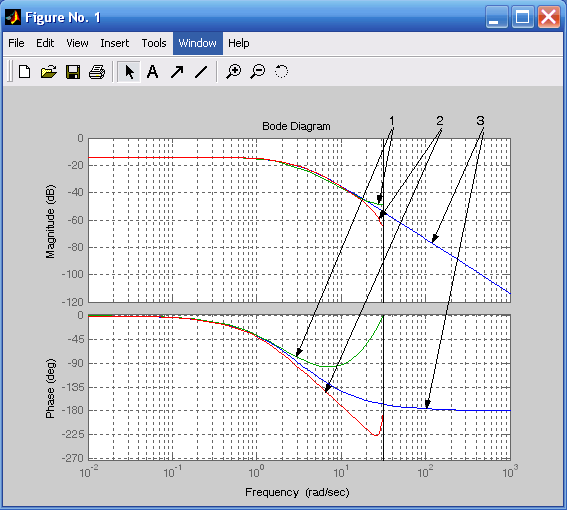This screenshot has width=567, height=510.
Task: Print the figure with the printer icon
Action: 97,72
